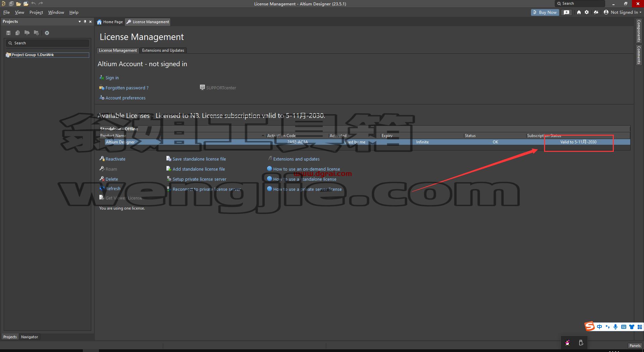The height and width of the screenshot is (352, 644).
Task: Switch to the Extensions and Updates tab
Action: 163,50
